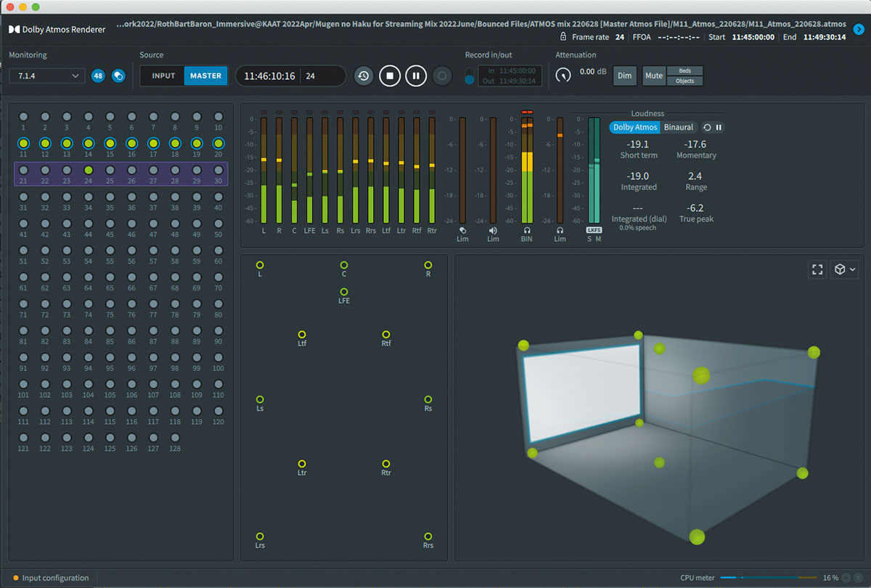Click the Mute button
Screen dimensions: 871x588
point(654,75)
